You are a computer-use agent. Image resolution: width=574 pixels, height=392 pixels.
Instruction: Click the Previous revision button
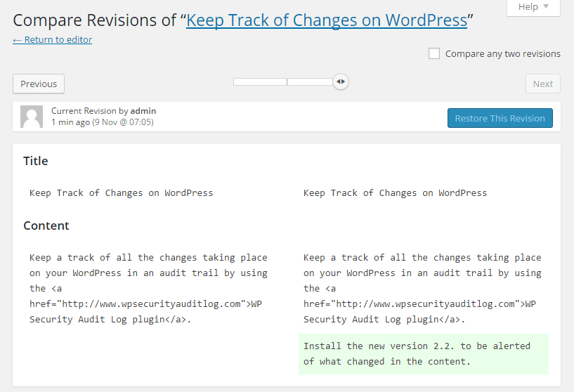39,84
